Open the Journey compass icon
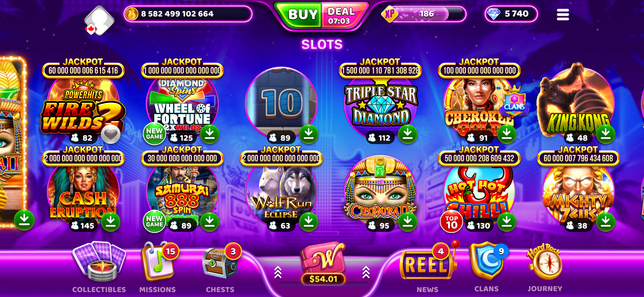Viewport: 644px width, 297px height. 545,261
